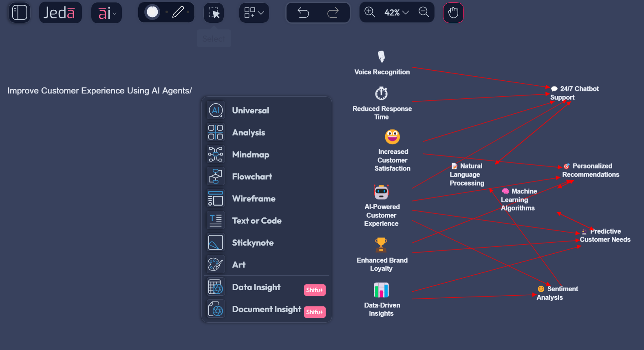The height and width of the screenshot is (350, 644).
Task: Click the Reduced Response Time label
Action: pos(382,113)
